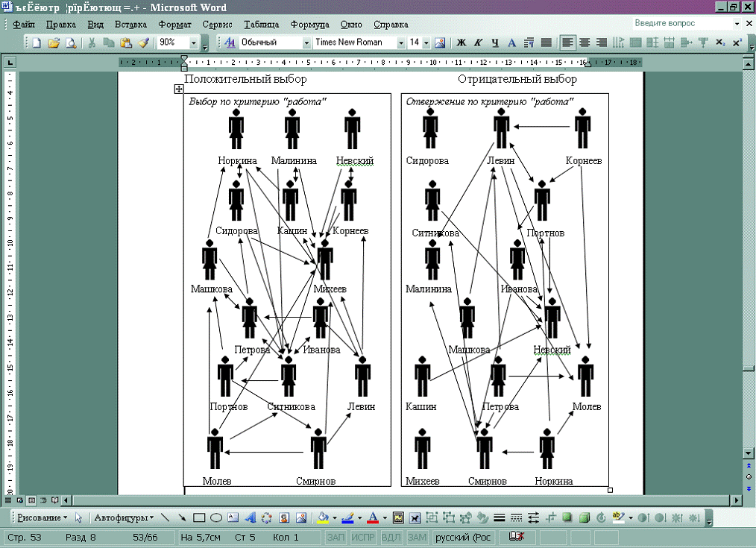Click the Insert WordArt icon
Image resolution: width=756 pixels, height=548 pixels.
click(x=249, y=517)
